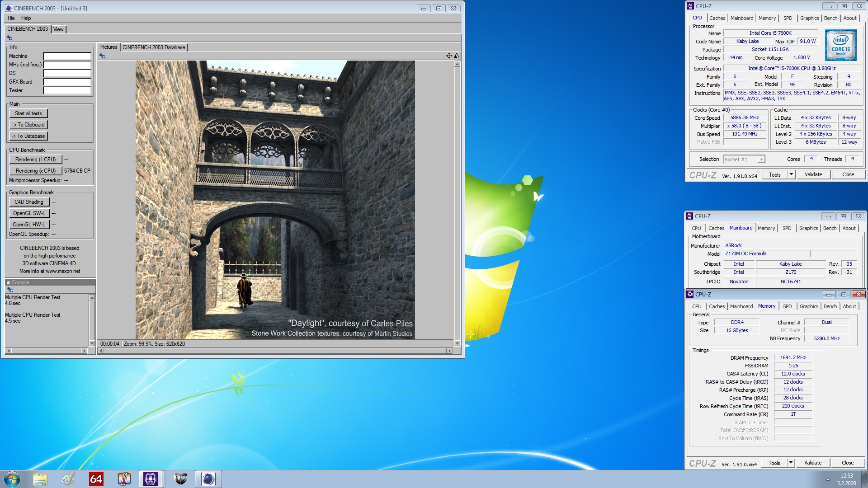This screenshot has height=488, width=868.
Task: Switch to CPU-Z from the taskbar
Action: point(151,479)
